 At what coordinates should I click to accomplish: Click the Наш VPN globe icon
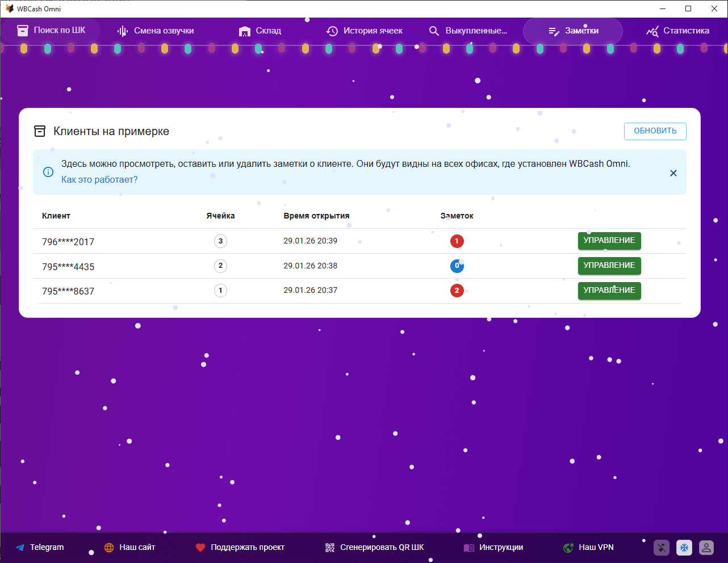[x=568, y=548]
